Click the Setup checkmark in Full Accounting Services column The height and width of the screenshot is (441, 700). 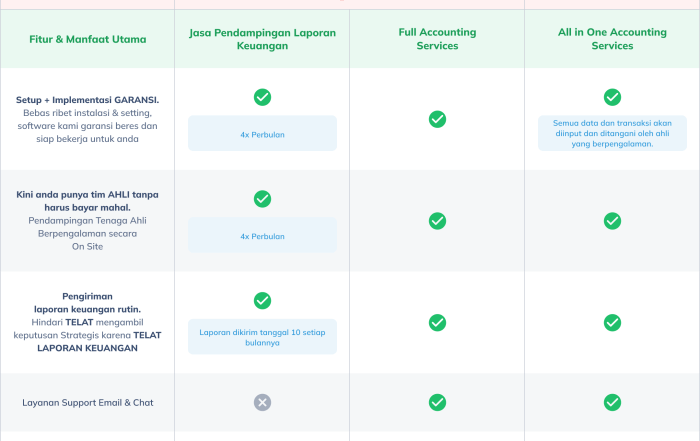(x=437, y=119)
